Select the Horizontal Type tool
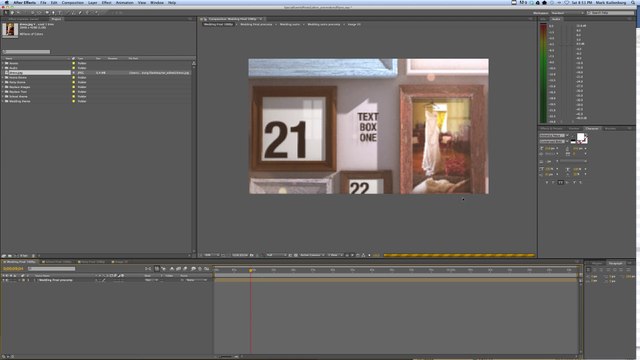 60,13
